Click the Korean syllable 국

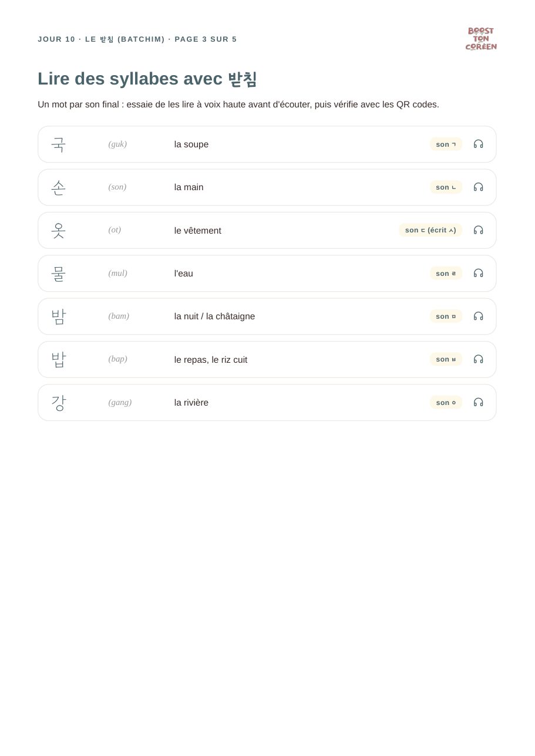(58, 144)
